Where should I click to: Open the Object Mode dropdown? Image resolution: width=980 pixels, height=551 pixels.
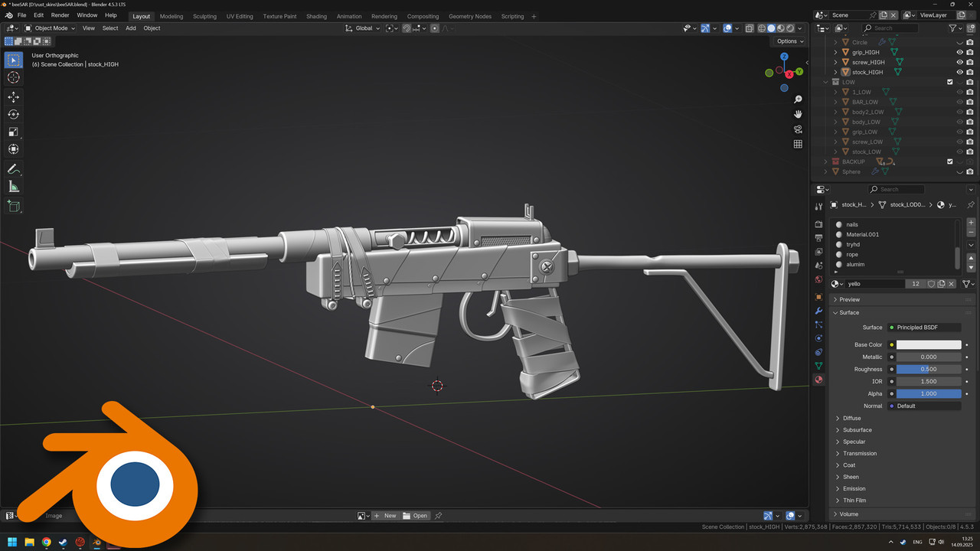coord(51,28)
